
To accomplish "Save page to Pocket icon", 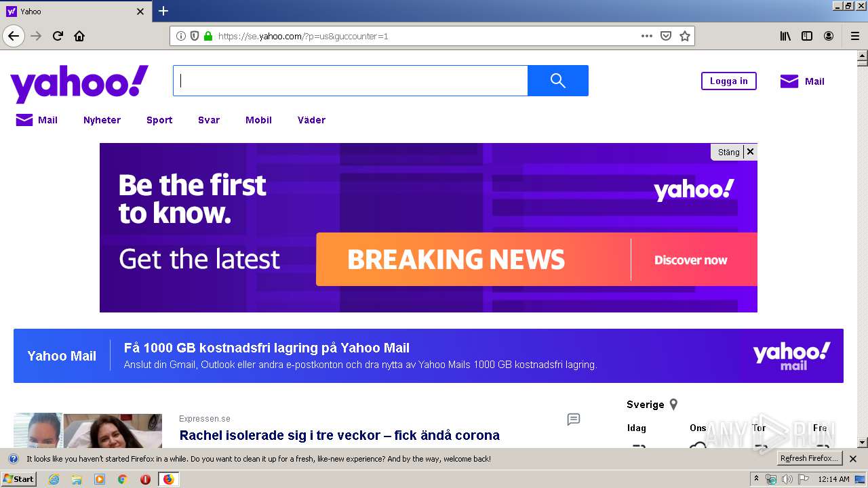I will [x=666, y=36].
